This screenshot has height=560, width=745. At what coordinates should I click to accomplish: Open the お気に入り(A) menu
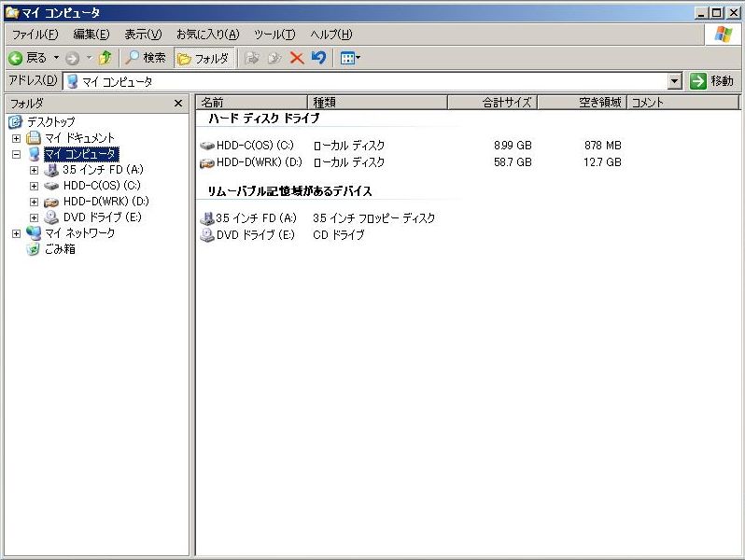208,35
